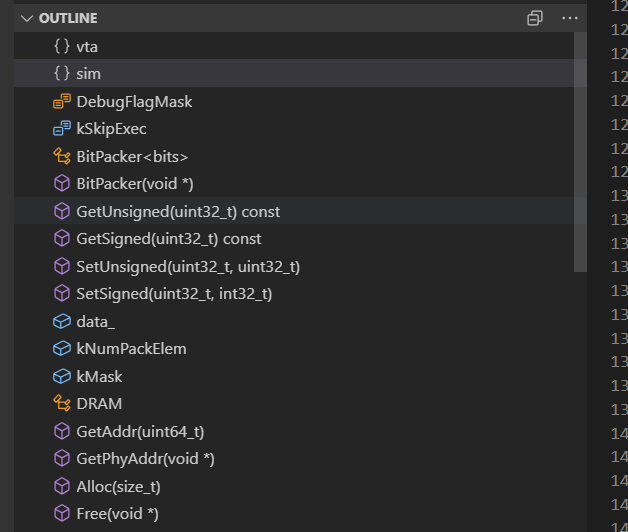Click the method icon next to BitPacker(void *)
Screen dimensions: 628x532
[62, 183]
